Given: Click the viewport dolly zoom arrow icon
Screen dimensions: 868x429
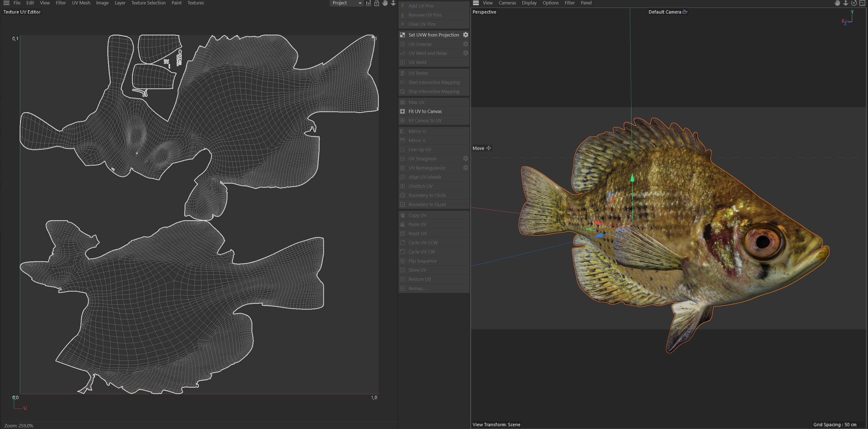Looking at the screenshot, I should 845,3.
